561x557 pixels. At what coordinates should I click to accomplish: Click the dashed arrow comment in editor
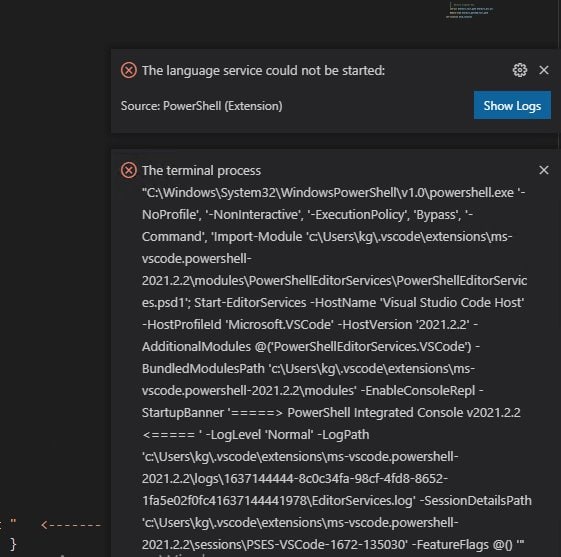(71, 525)
